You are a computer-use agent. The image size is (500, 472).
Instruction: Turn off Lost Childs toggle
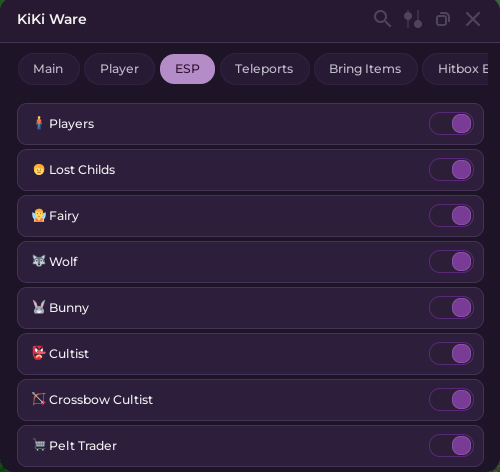[451, 170]
